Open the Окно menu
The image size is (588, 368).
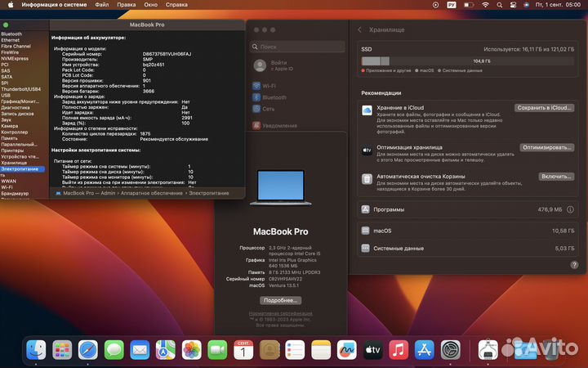151,5
